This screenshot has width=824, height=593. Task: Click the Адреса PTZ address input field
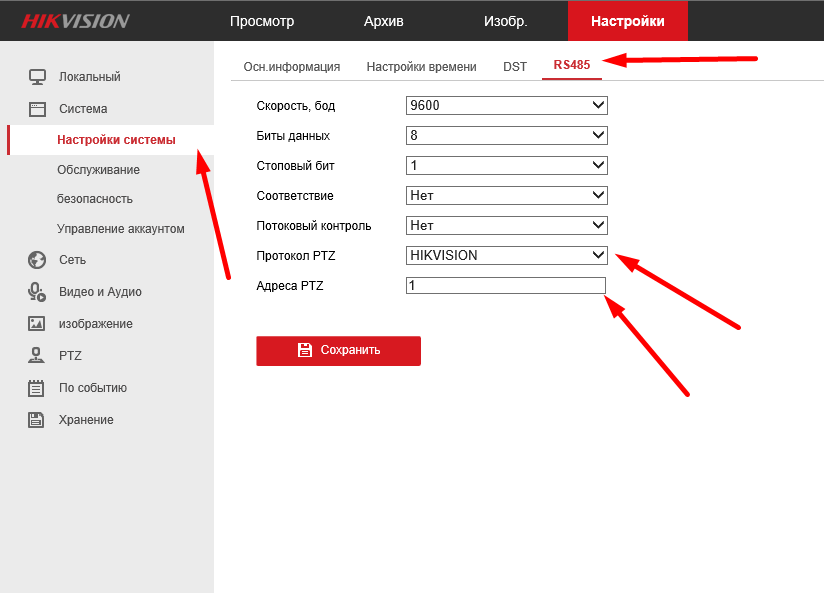506,286
